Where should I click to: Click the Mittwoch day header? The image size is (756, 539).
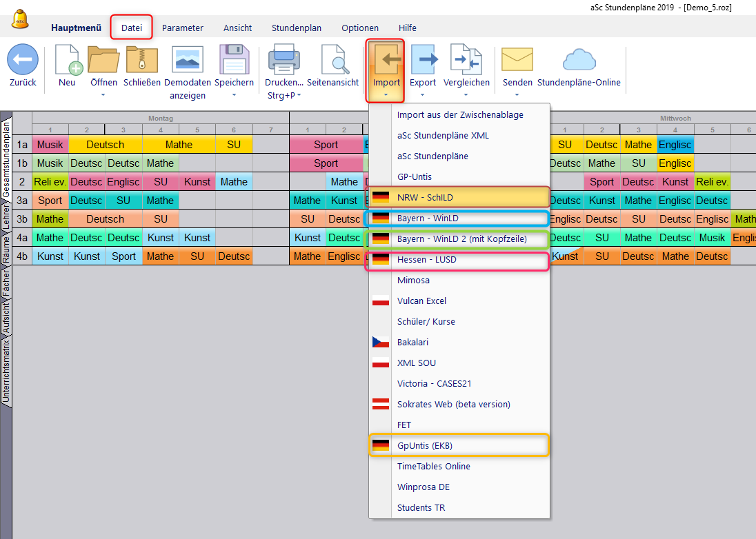675,118
